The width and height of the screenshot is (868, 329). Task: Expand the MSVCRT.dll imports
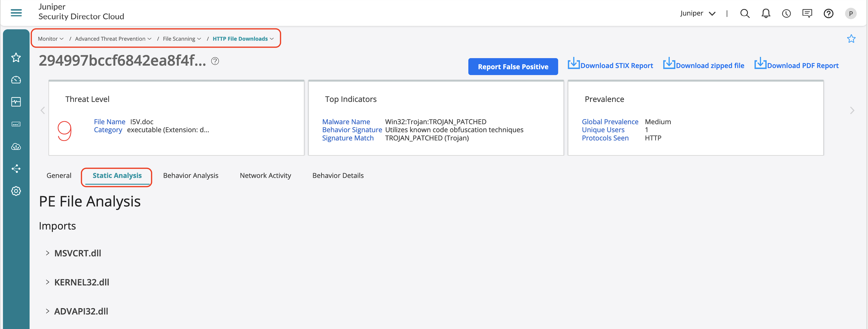[x=47, y=253]
